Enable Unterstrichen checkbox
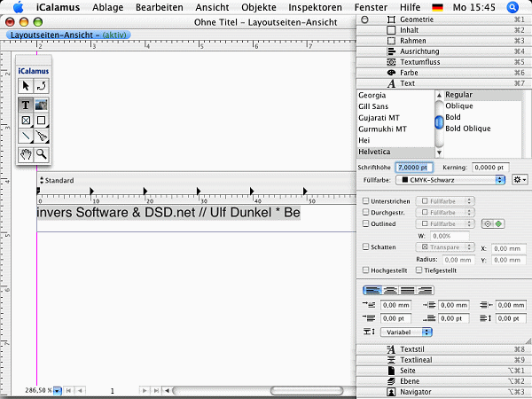Screen dimensions: 532x399 pos(365,201)
